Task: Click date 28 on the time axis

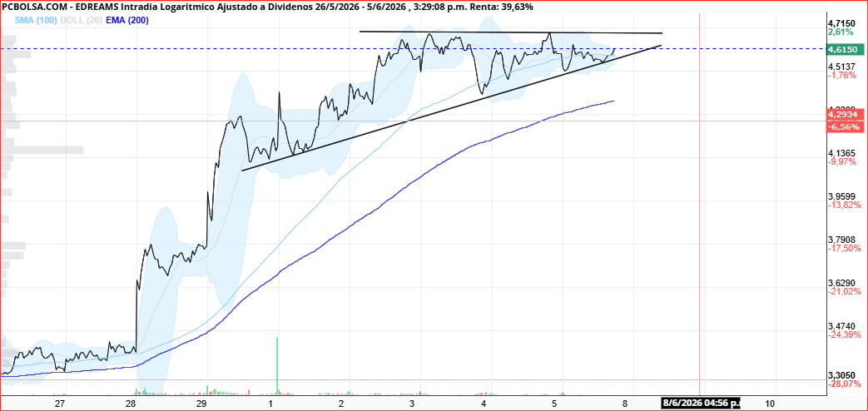Action: tap(131, 403)
